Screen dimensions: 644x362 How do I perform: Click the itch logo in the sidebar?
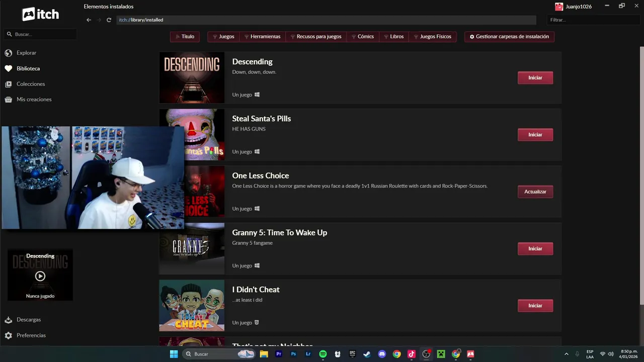point(40,14)
